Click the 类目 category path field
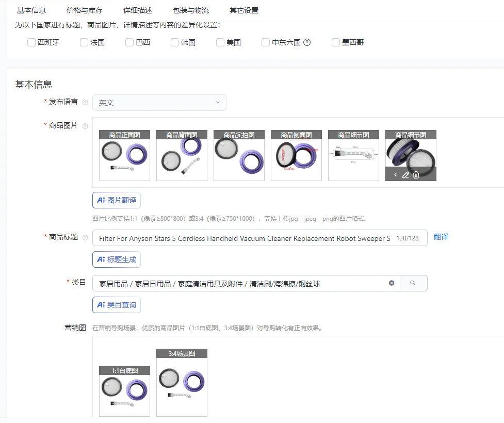 click(x=246, y=283)
